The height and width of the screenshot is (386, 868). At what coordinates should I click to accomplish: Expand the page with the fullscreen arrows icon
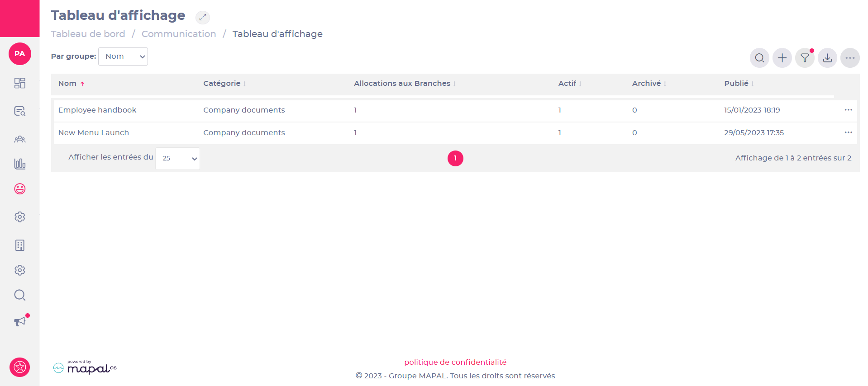coord(203,17)
